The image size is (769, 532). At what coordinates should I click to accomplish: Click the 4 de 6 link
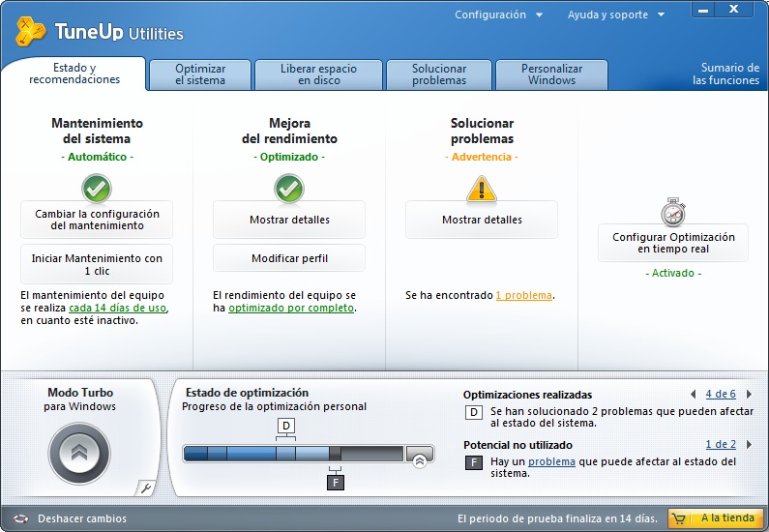[x=721, y=394]
